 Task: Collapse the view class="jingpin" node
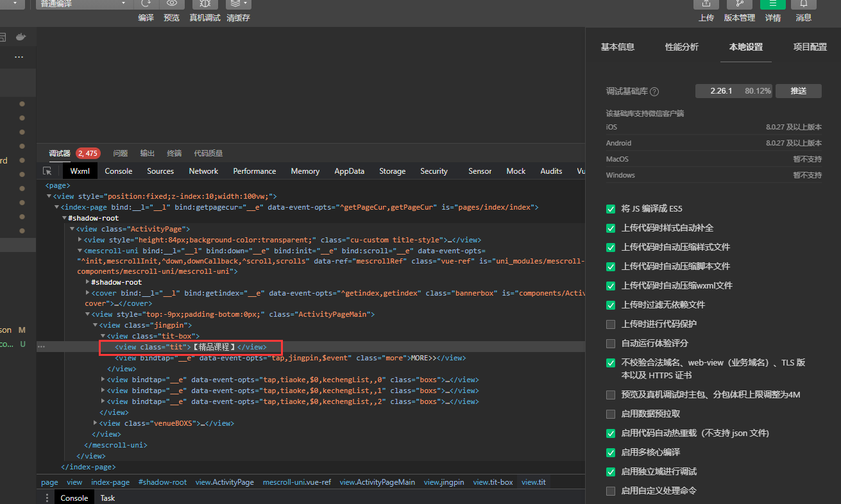pyautogui.click(x=95, y=325)
